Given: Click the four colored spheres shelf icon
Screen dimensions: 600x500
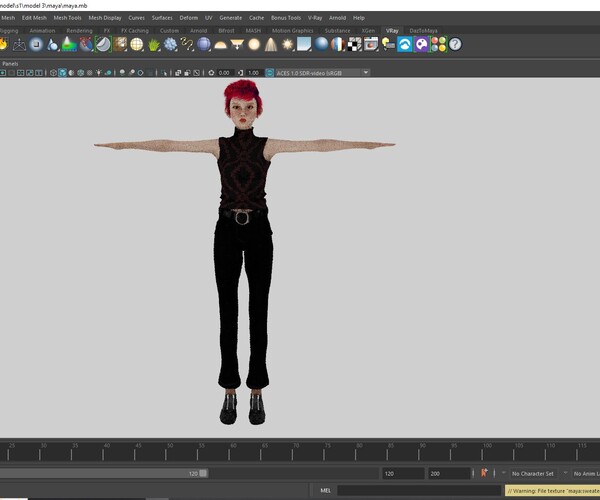Looking at the screenshot, I should [439, 44].
